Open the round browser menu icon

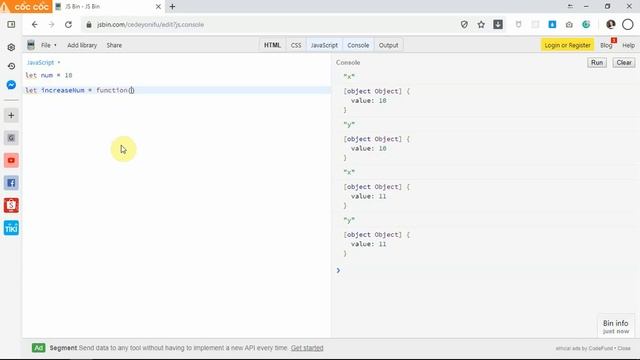628,24
